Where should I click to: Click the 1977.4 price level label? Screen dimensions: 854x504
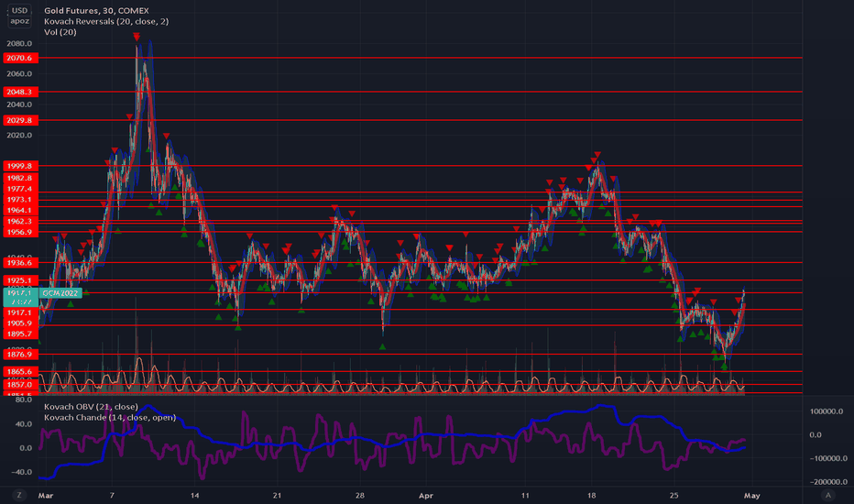click(19, 189)
